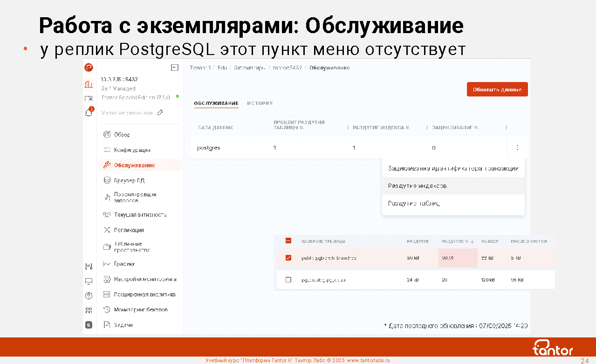
Task: Select Раздутие индексов from the context menu
Action: (417, 186)
